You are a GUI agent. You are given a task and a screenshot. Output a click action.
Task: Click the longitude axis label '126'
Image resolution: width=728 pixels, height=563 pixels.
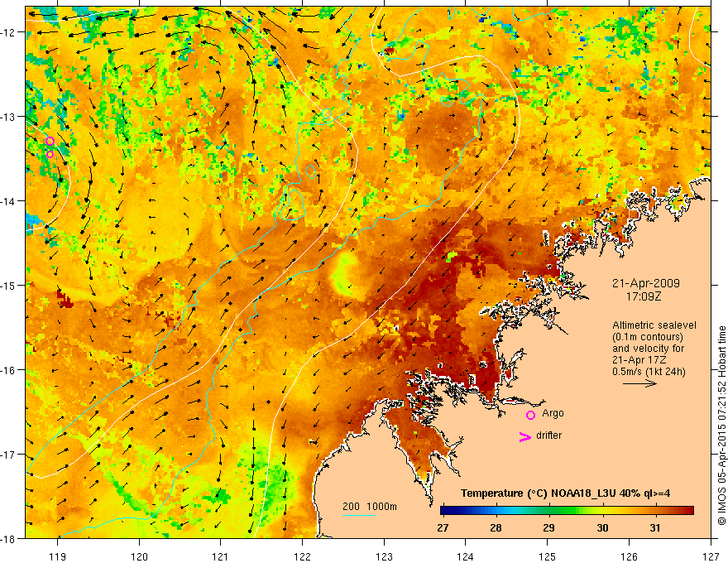(x=629, y=556)
